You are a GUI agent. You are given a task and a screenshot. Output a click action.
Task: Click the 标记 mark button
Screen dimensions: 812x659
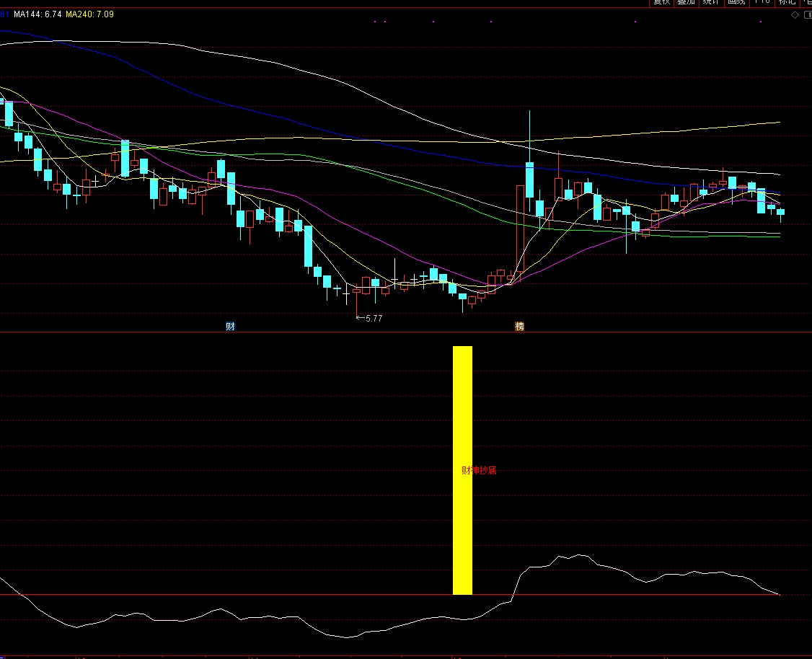(787, 2)
